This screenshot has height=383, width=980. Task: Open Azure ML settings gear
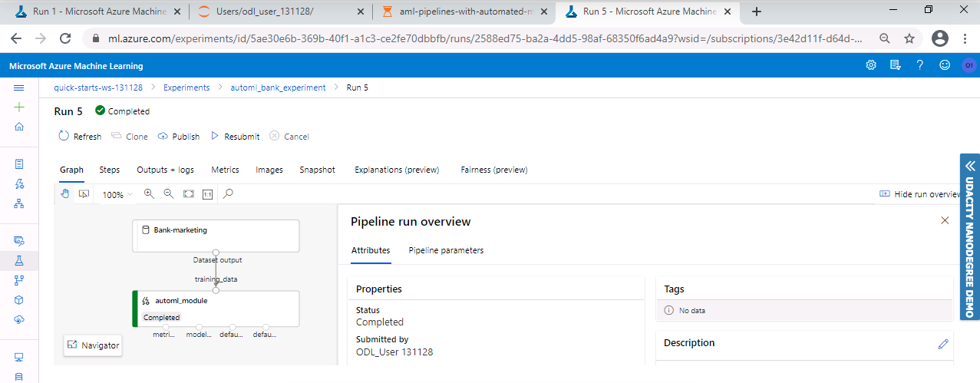click(871, 65)
